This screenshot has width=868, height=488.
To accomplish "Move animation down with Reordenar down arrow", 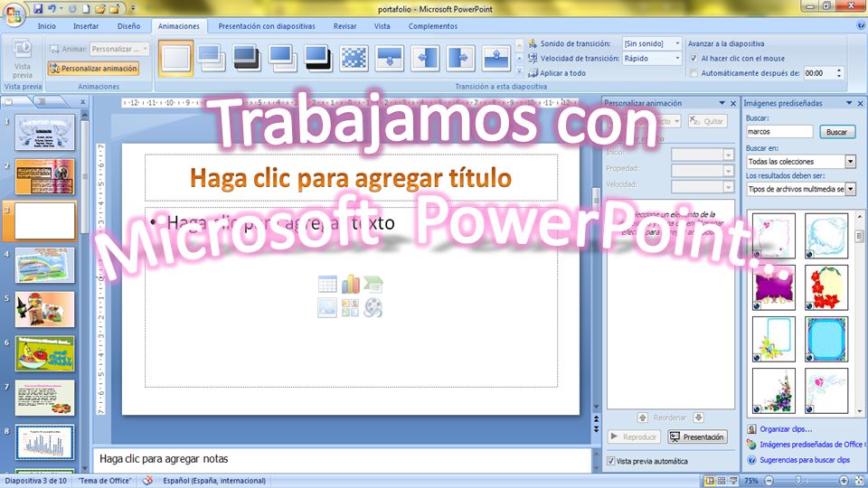I will coord(699,418).
